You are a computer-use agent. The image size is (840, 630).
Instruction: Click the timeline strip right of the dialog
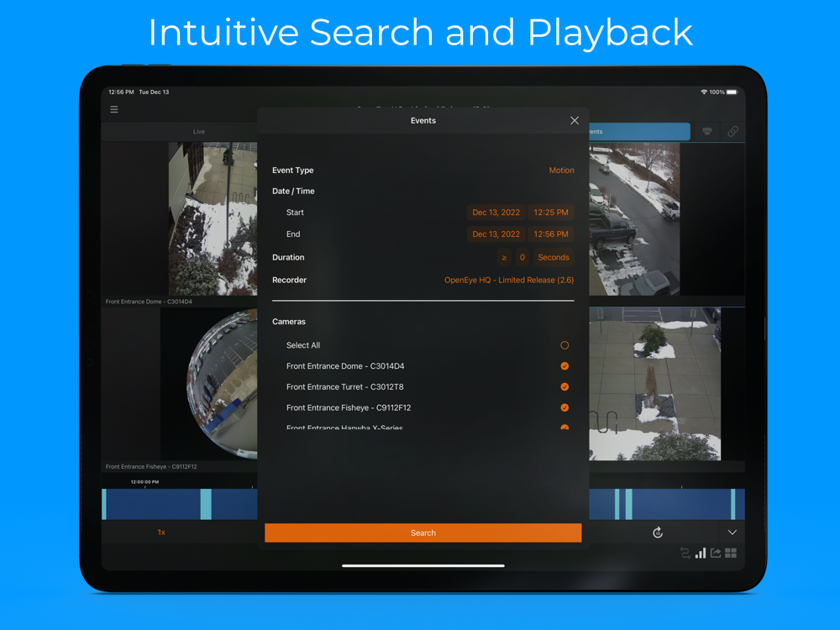tap(667, 503)
